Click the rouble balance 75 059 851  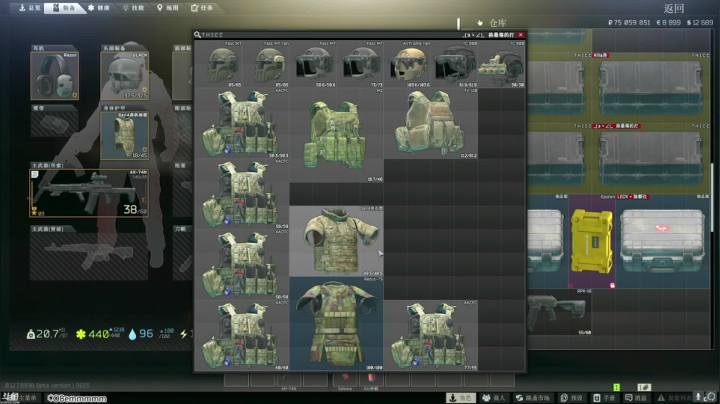[629, 22]
